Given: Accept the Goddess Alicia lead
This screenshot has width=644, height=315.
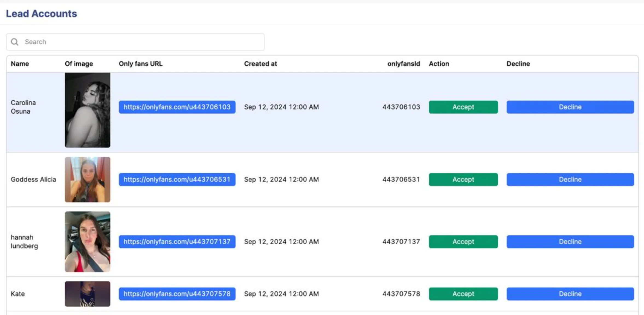Looking at the screenshot, I should coord(463,179).
